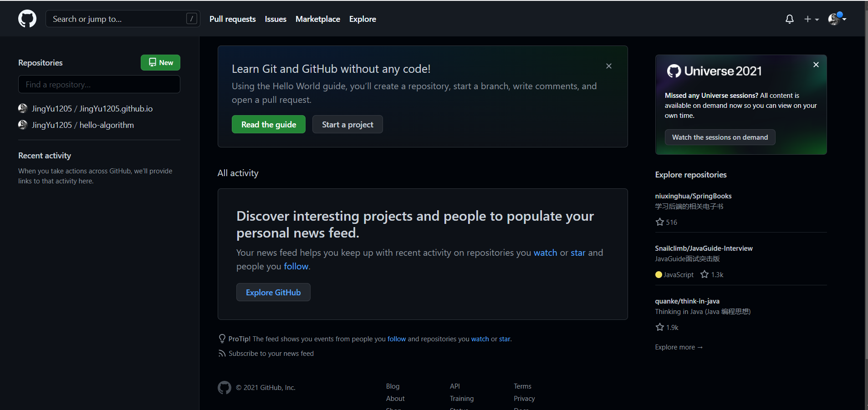Viewport: 868px width, 410px height.
Task: Click the ProTip lightbulb icon
Action: click(x=222, y=339)
